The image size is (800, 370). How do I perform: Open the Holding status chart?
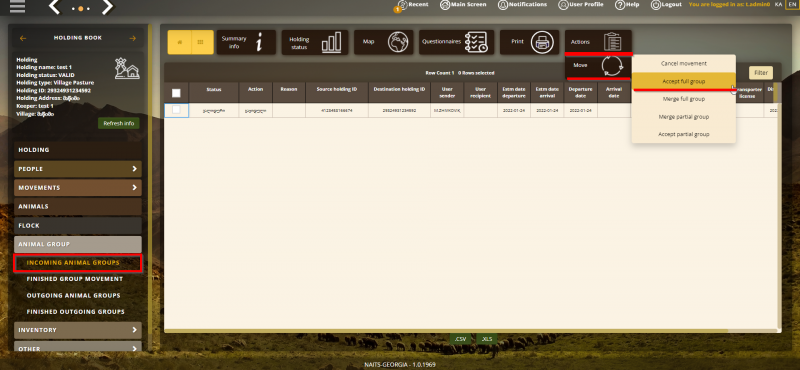pyautogui.click(x=315, y=42)
